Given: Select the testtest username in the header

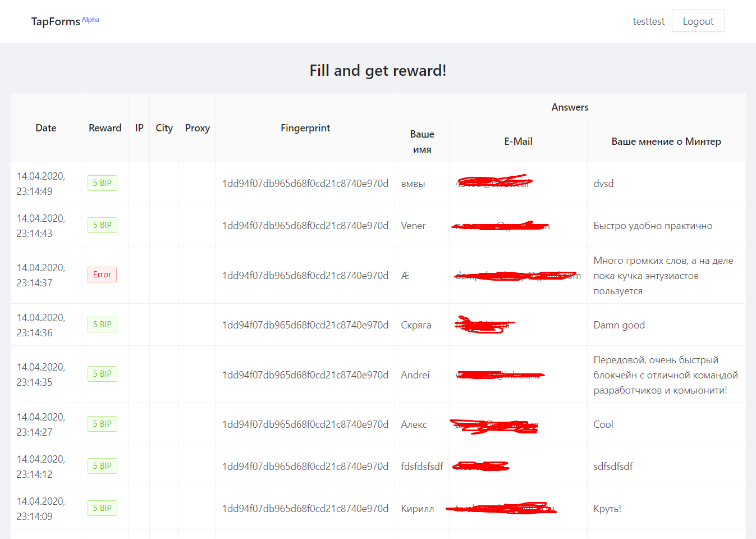Looking at the screenshot, I should (x=648, y=21).
